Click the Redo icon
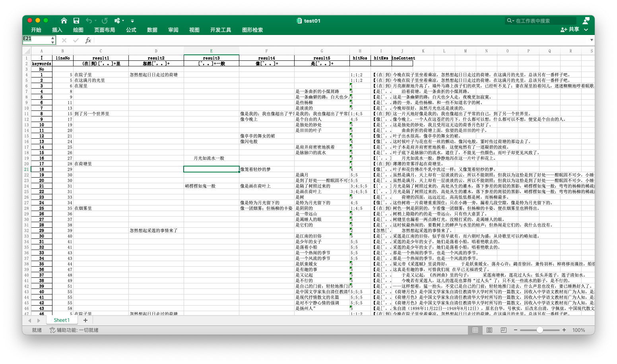Image resolution: width=617 pixels, height=364 pixels. click(x=104, y=20)
